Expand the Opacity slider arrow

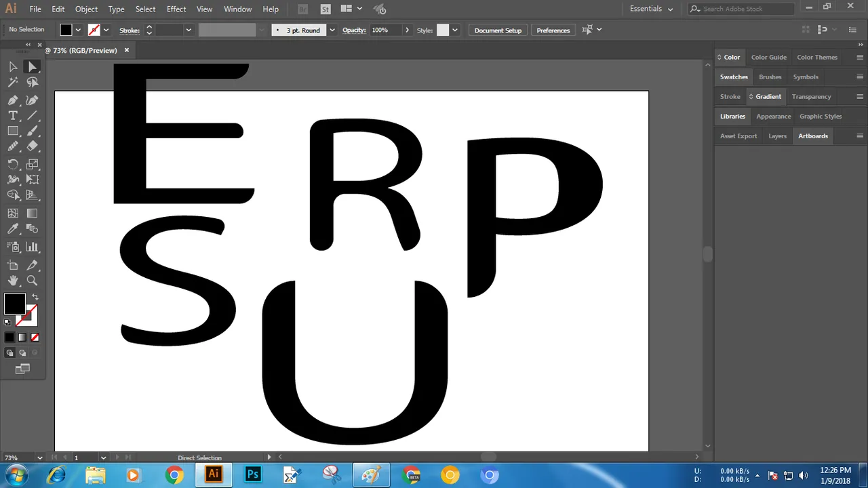click(x=407, y=30)
